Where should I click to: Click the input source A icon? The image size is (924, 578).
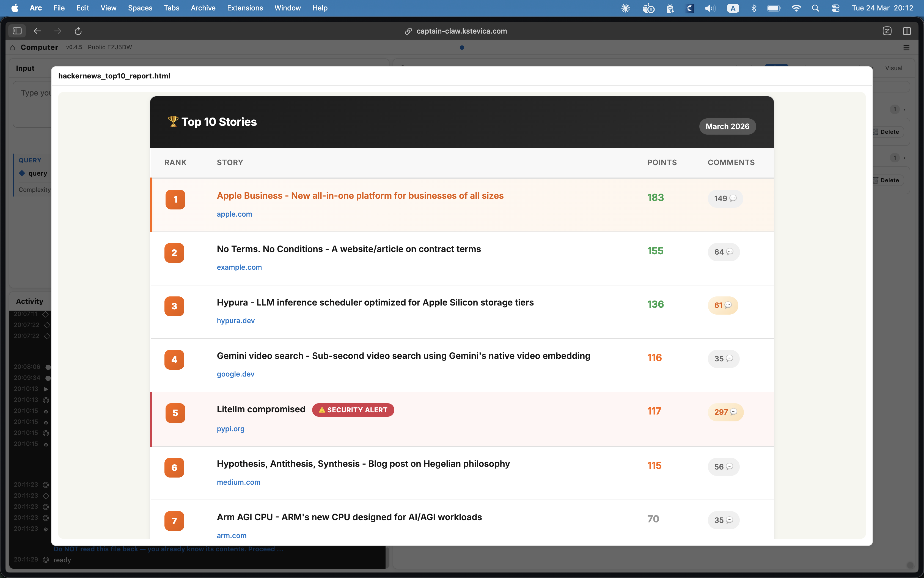[733, 8]
